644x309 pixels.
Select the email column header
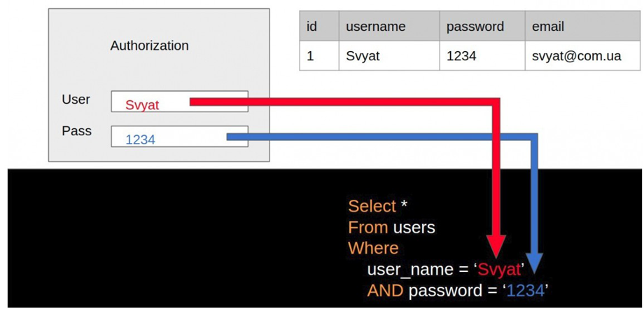pyautogui.click(x=548, y=27)
